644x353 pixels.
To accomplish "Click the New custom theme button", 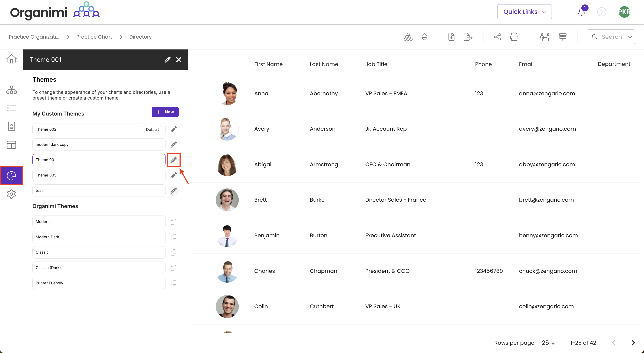I will tap(165, 112).
